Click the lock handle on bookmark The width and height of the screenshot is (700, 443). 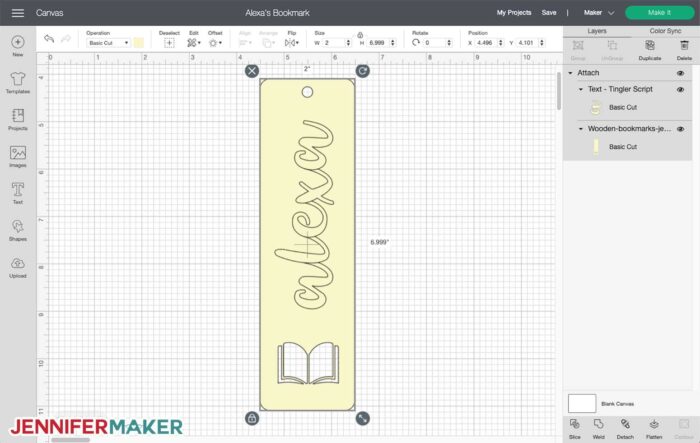(252, 418)
